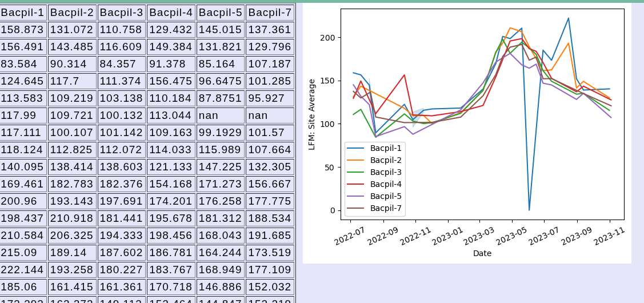Viewport: 644px width, 303px height.
Task: Select the 210.584 cell
Action: [x=23, y=236]
